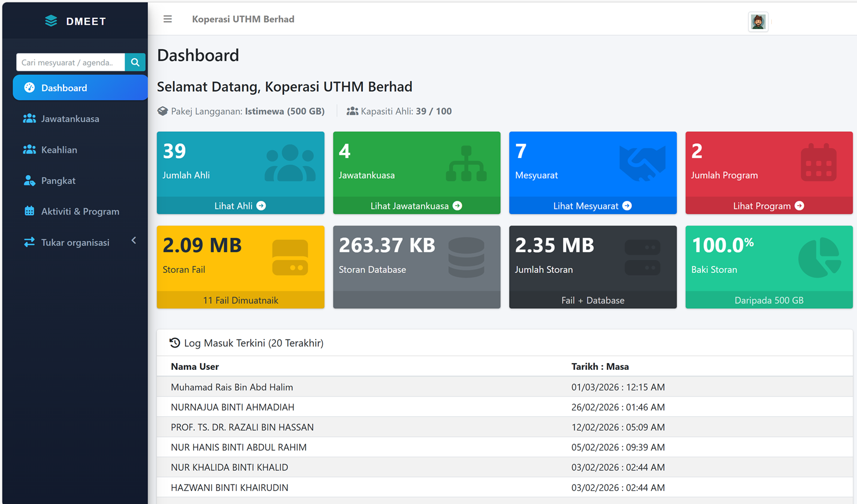Select row PROF. TS. DR. RAZALI BIN HASSAN

[505, 427]
